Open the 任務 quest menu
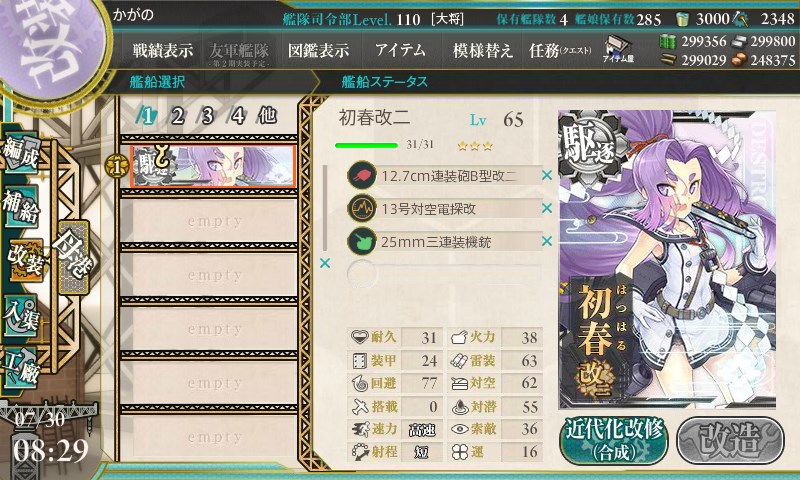 click(560, 50)
